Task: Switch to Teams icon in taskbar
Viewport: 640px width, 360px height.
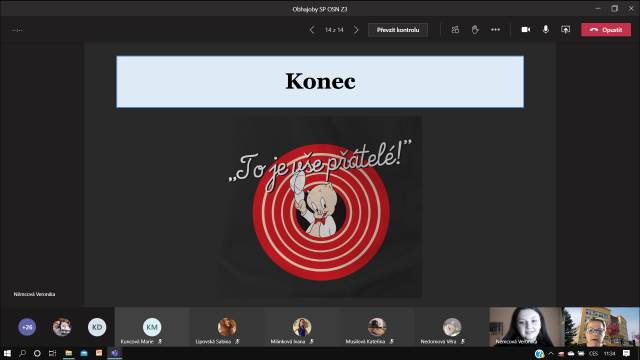Action: coord(115,353)
